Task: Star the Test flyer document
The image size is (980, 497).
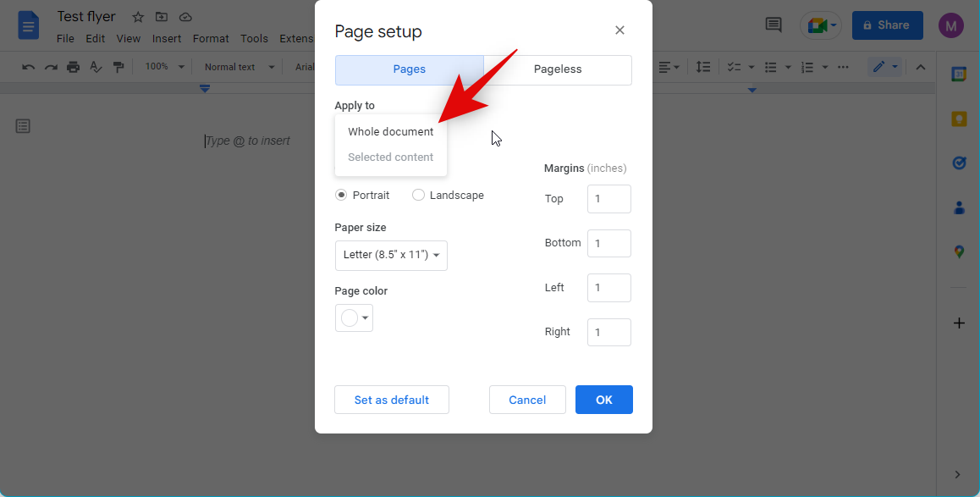Action: click(138, 17)
